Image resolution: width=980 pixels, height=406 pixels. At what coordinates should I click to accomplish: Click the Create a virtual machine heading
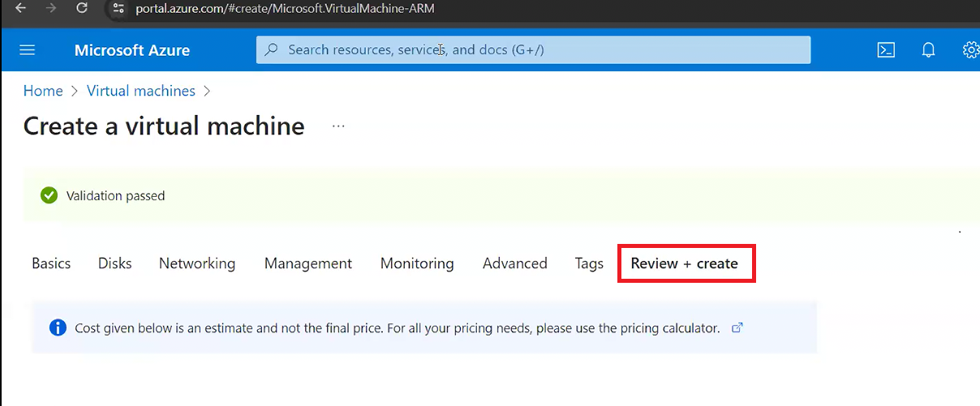coord(164,126)
